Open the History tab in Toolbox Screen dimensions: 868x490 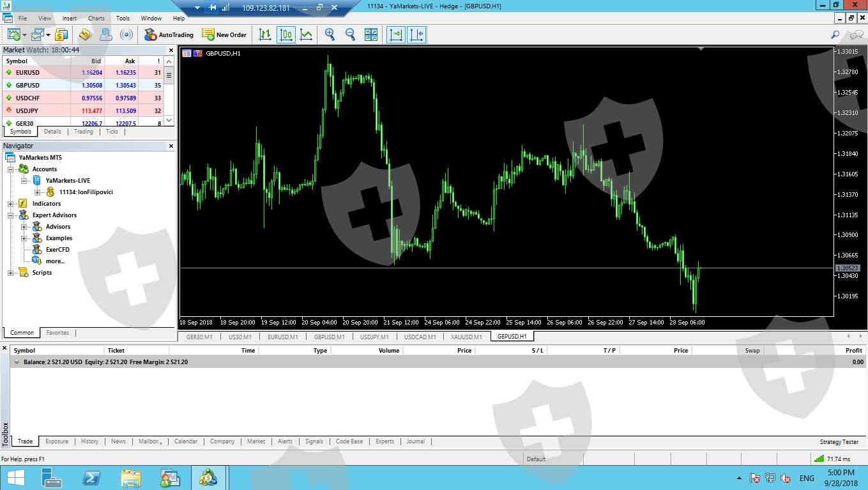click(x=89, y=441)
